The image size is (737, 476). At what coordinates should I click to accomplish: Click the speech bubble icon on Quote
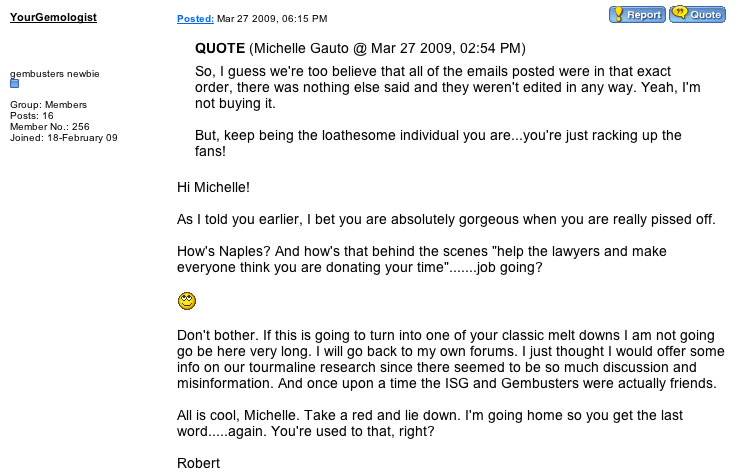[x=679, y=12]
